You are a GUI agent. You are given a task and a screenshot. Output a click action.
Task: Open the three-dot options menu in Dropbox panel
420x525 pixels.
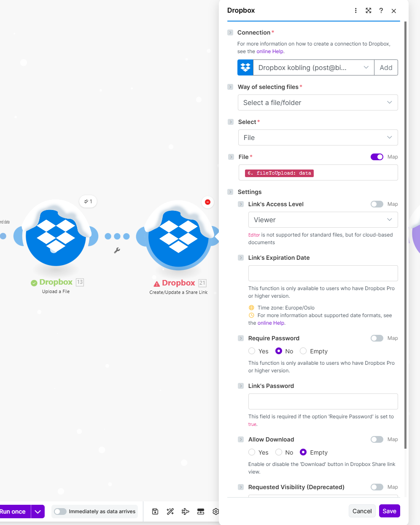(356, 11)
